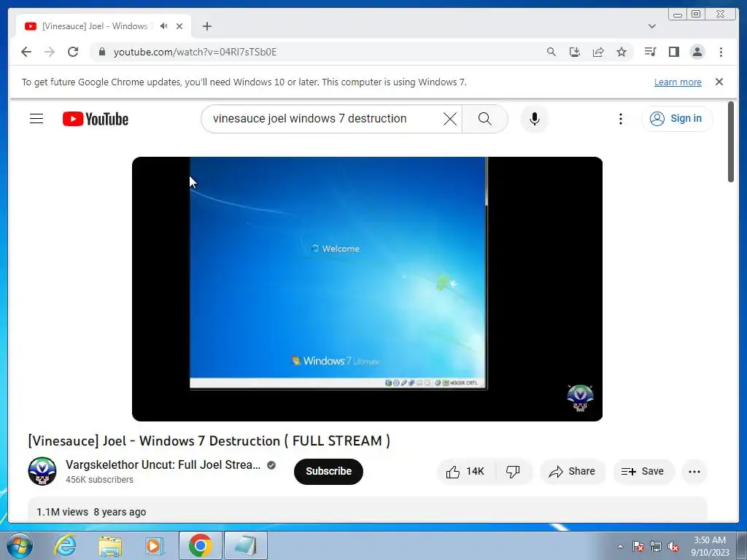
Task: Open the YouTube hamburger guide menu
Action: 36,119
